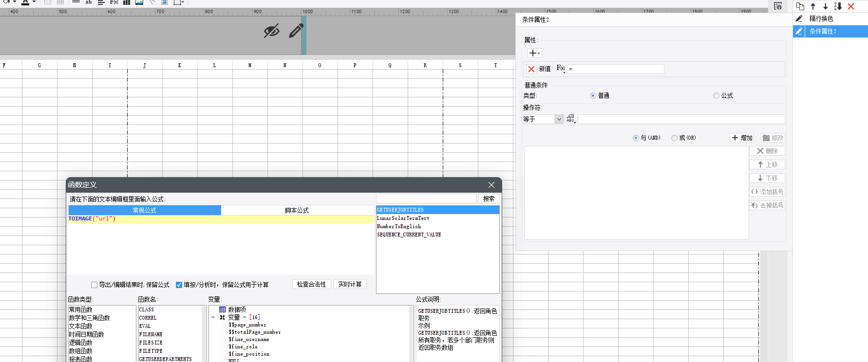Click the crossed-out eye hide icon
Screen dimensions: 868x362
[x=271, y=31]
